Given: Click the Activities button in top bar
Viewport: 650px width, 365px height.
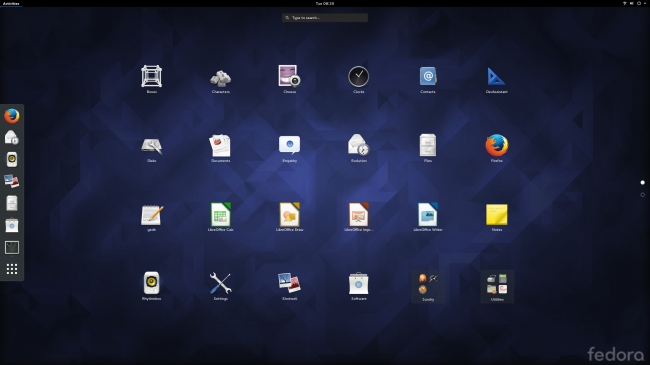Looking at the screenshot, I should click(11, 3).
